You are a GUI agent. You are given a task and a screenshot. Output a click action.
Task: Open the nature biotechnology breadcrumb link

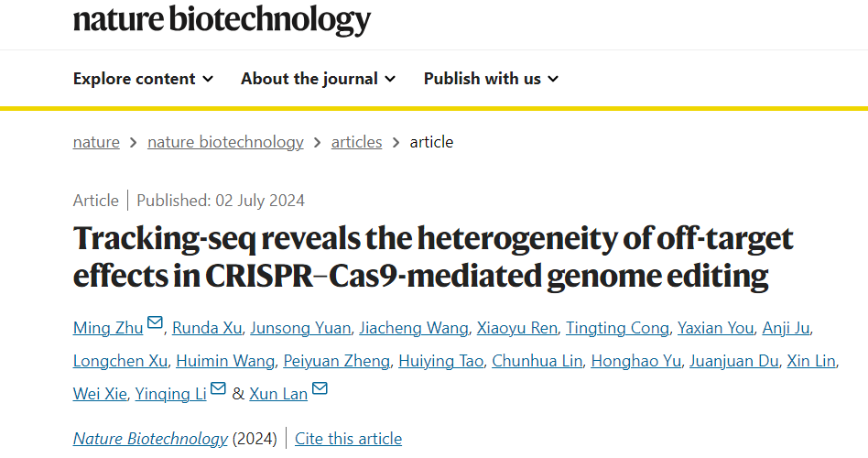point(225,142)
